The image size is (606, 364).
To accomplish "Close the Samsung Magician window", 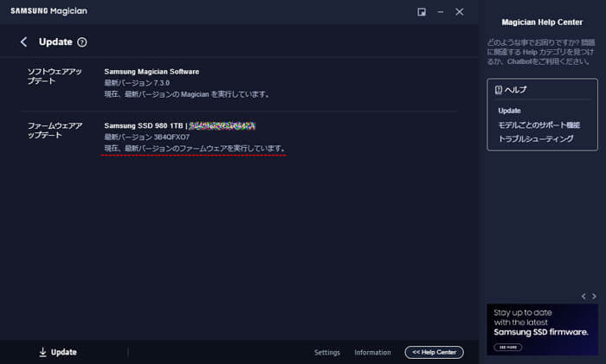I will click(x=459, y=12).
